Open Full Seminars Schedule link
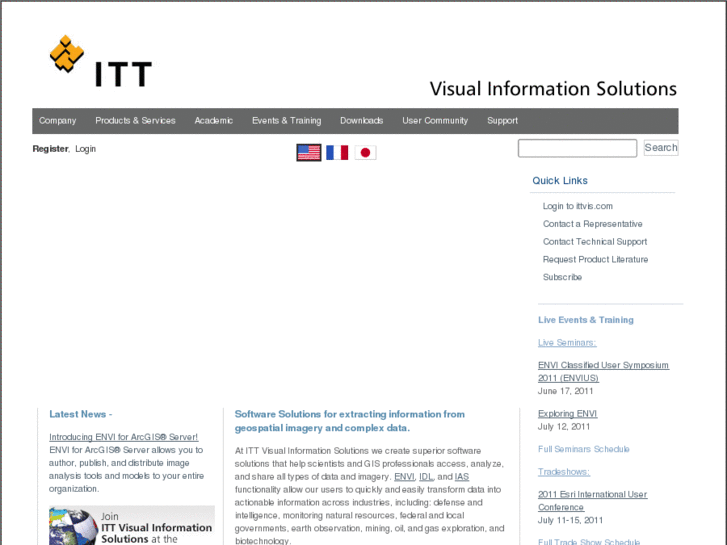Viewport: 727px width, 545px height. coord(584,449)
